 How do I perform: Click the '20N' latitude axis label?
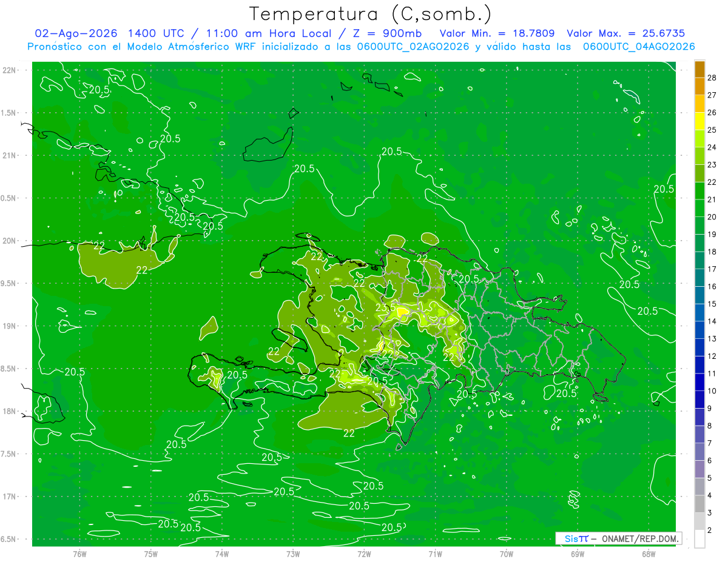(9, 241)
